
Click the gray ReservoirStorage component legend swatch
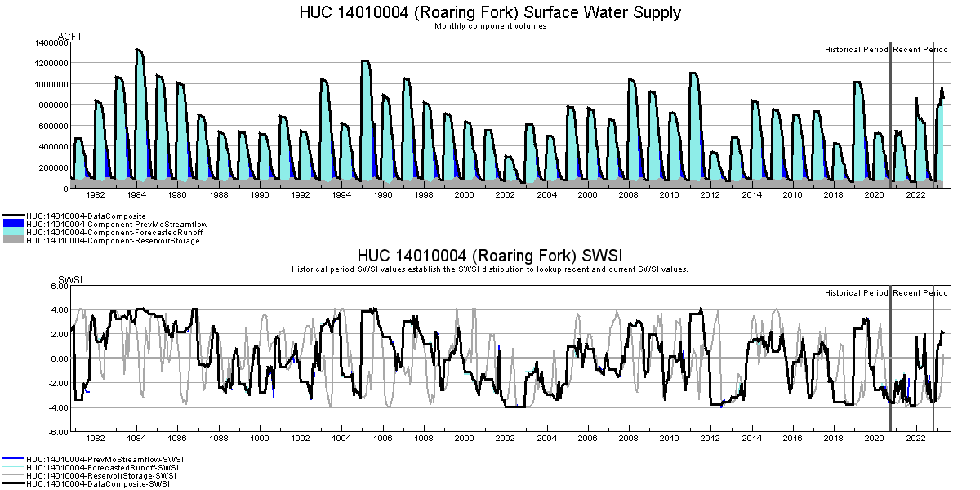click(x=13, y=241)
